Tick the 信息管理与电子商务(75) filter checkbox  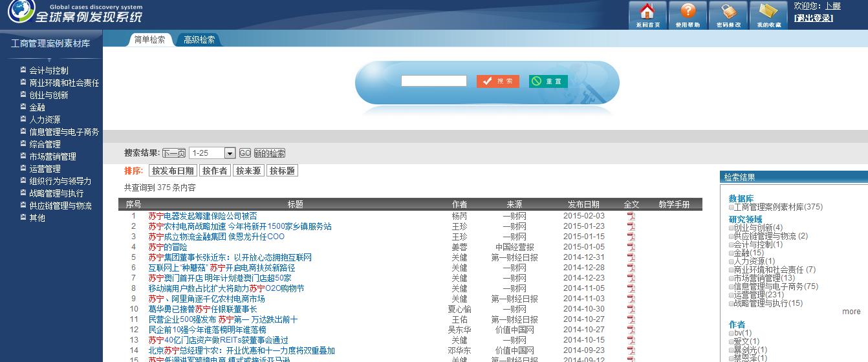pos(731,286)
